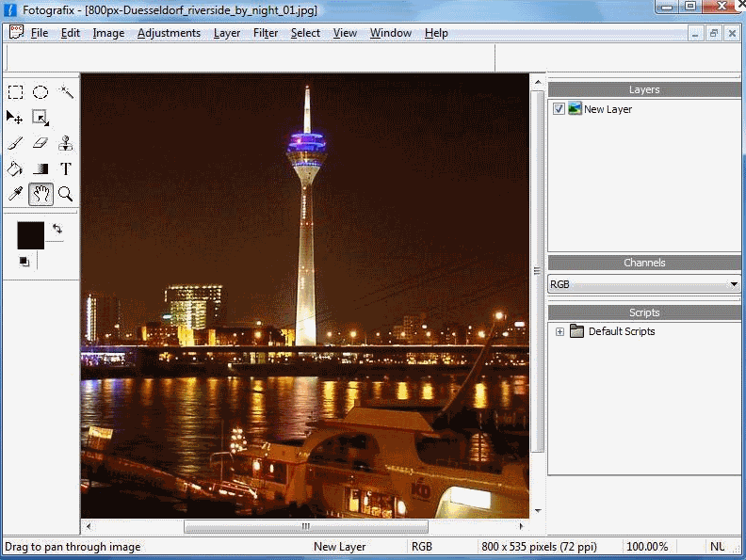
Task: Select the Rectangular Marquee tool
Action: 16,92
